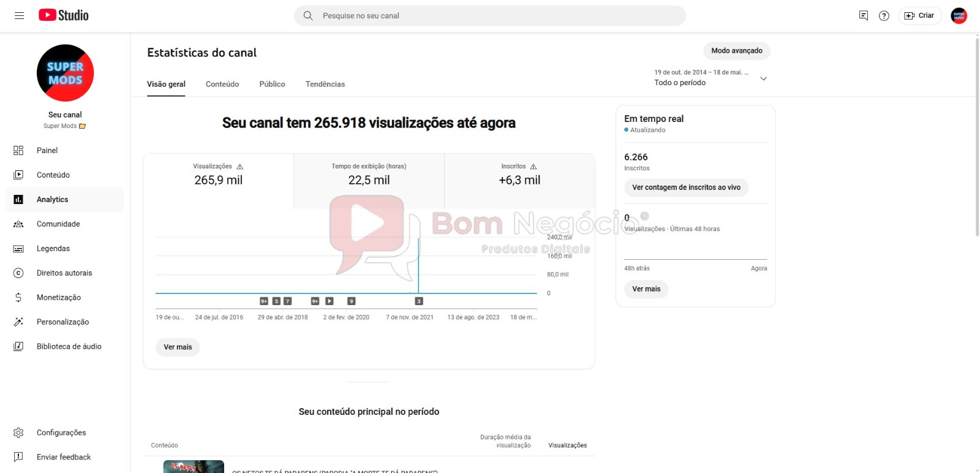The image size is (980, 473).
Task: Open the Painel dashboard icon
Action: [18, 150]
